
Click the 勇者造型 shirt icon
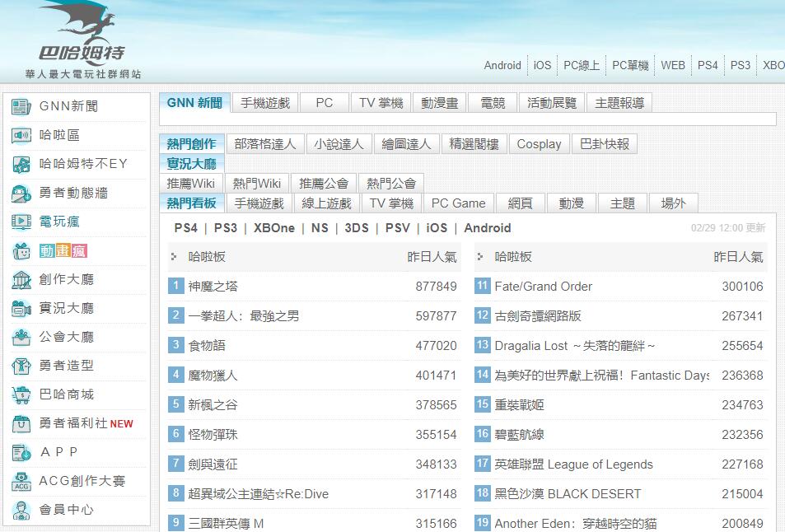point(21,366)
